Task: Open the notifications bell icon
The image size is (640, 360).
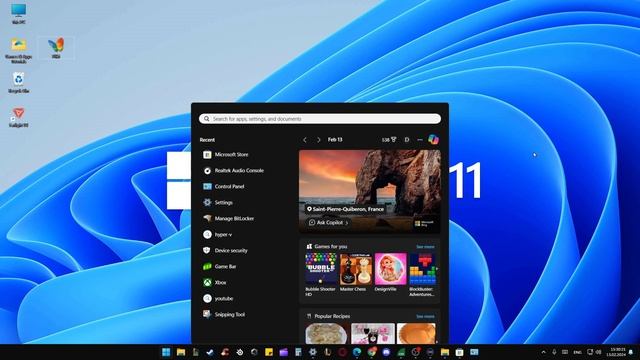Action: 631,352
